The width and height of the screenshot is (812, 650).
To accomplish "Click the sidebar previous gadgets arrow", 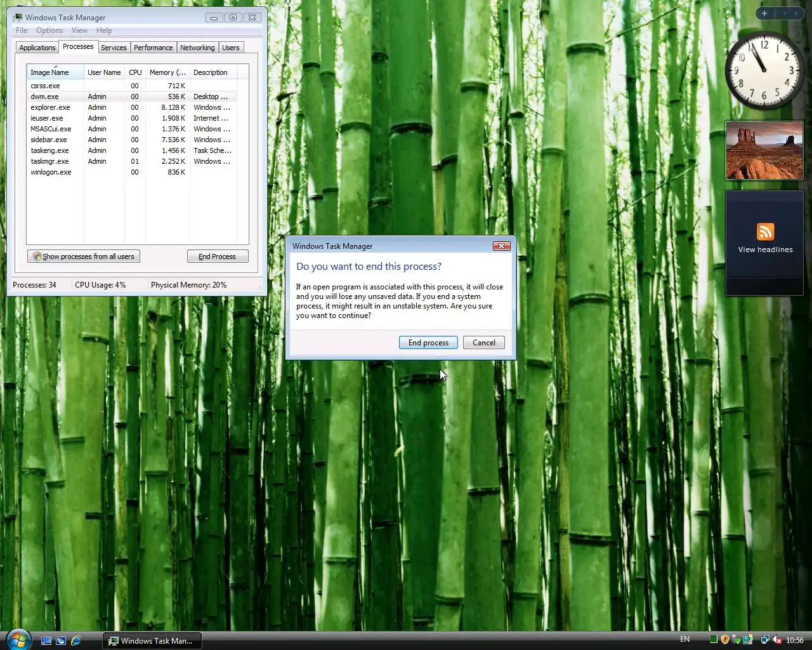I will click(x=783, y=13).
